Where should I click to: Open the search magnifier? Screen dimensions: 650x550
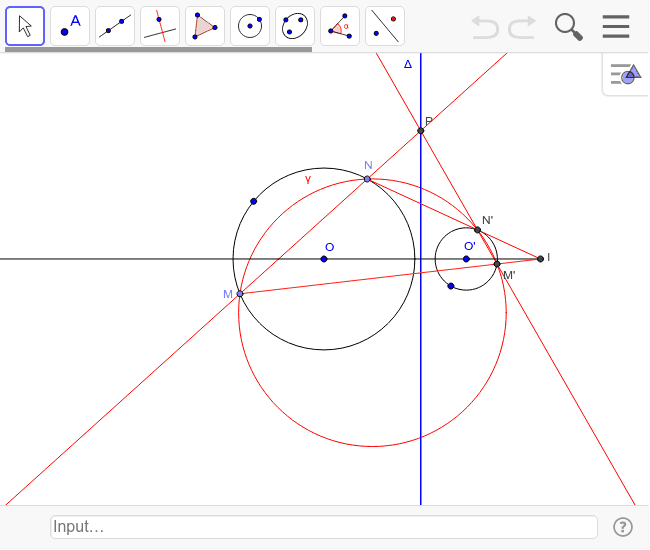click(569, 27)
